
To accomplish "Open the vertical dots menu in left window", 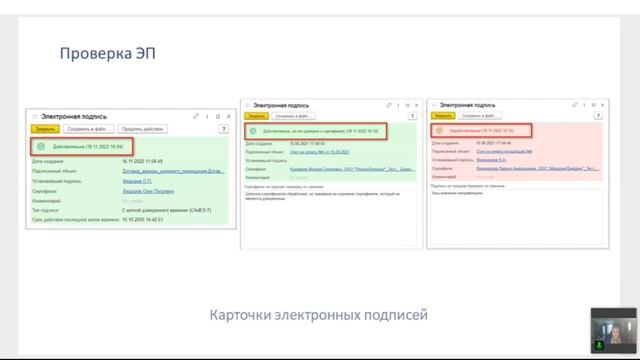I will click(207, 116).
